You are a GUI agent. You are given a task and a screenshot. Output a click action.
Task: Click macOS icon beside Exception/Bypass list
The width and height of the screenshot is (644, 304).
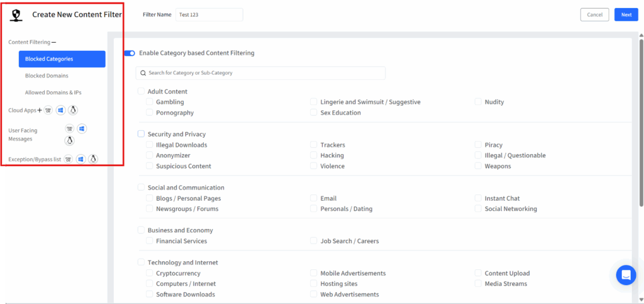68,159
